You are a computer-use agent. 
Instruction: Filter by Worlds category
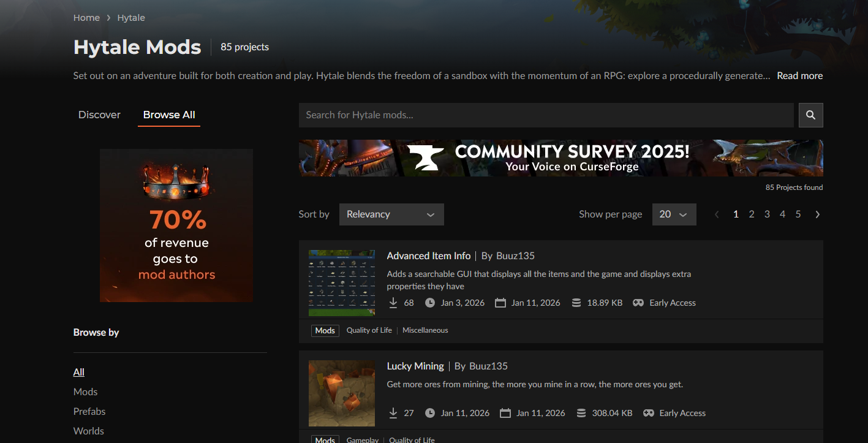[89, 431]
